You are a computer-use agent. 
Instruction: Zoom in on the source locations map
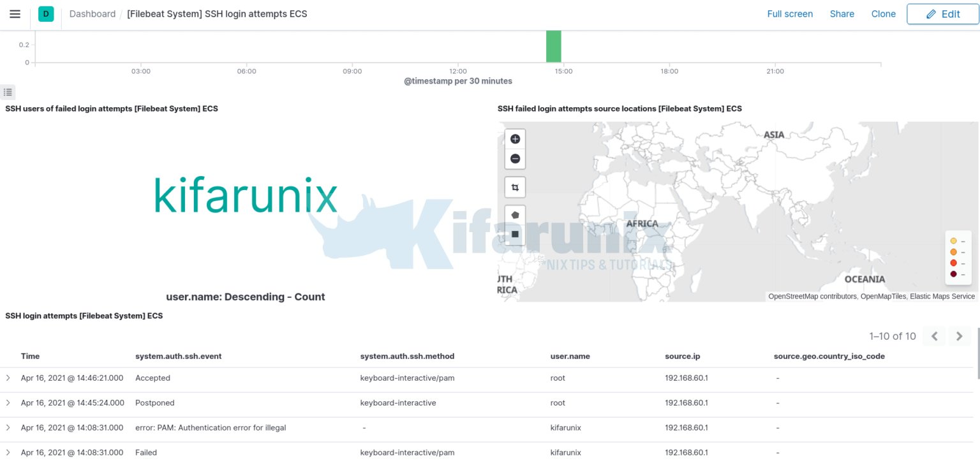[x=514, y=138]
